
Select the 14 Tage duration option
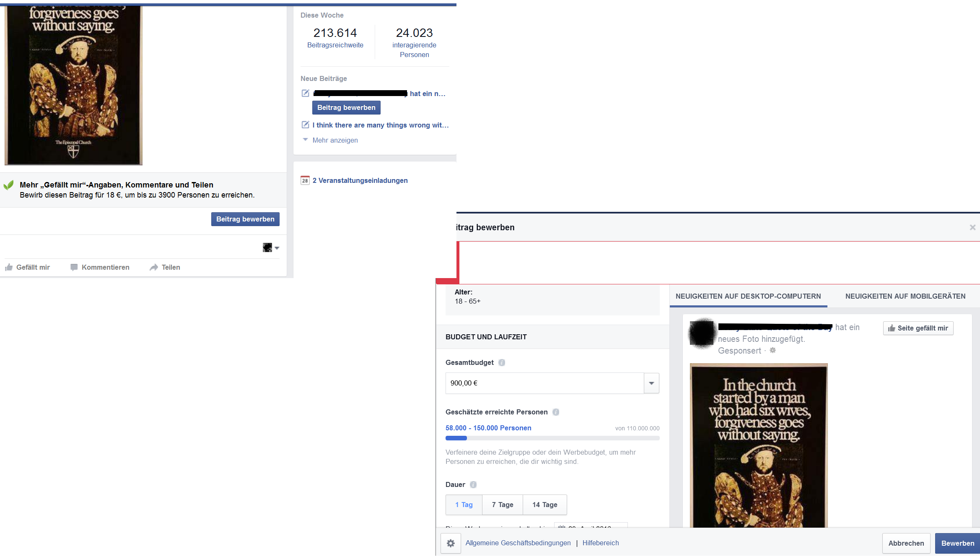[545, 505]
